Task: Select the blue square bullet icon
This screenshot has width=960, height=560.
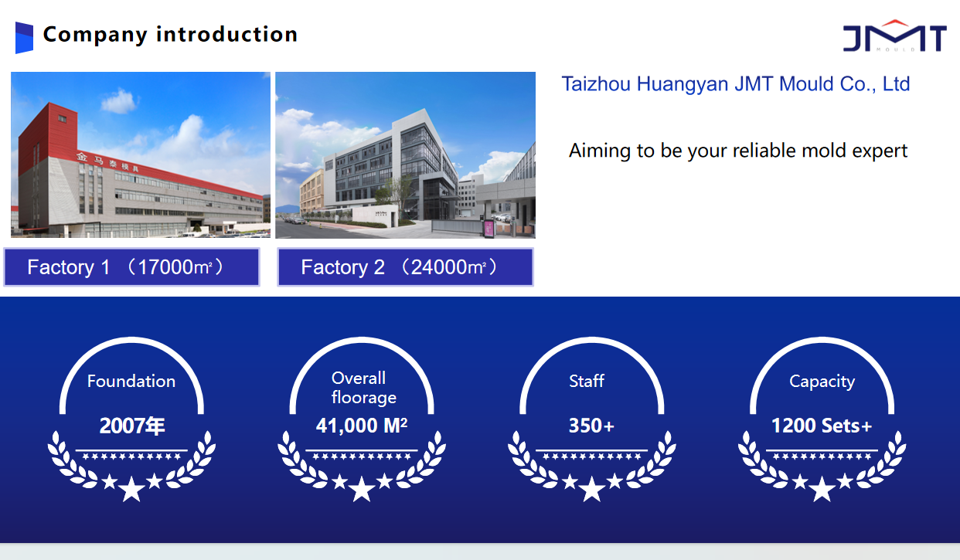Action: coord(24,34)
